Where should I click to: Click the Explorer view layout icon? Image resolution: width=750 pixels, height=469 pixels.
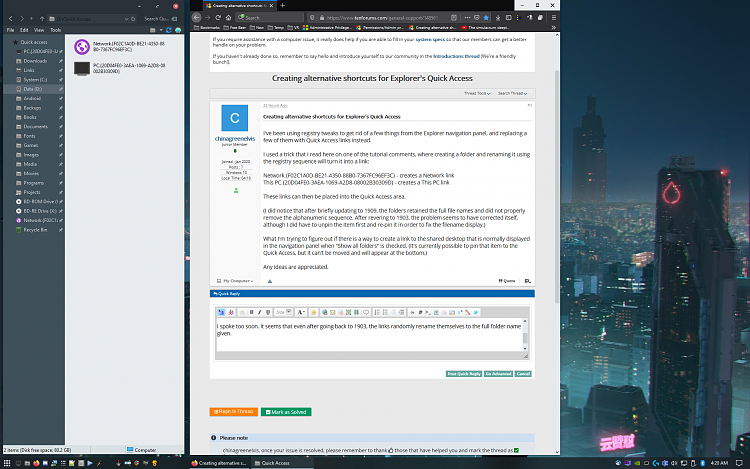(x=153, y=30)
